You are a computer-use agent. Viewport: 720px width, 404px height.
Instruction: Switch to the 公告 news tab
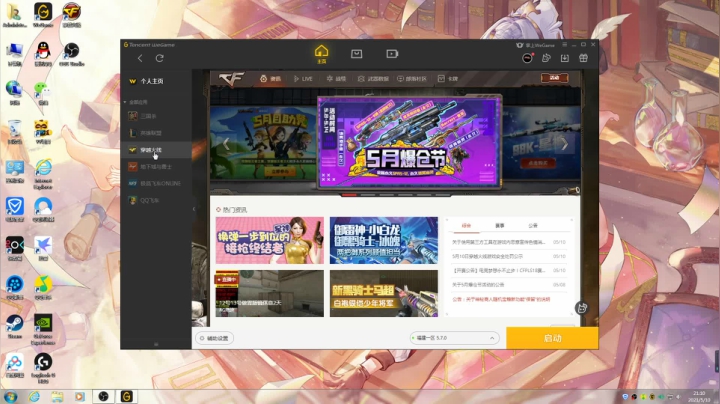click(533, 225)
